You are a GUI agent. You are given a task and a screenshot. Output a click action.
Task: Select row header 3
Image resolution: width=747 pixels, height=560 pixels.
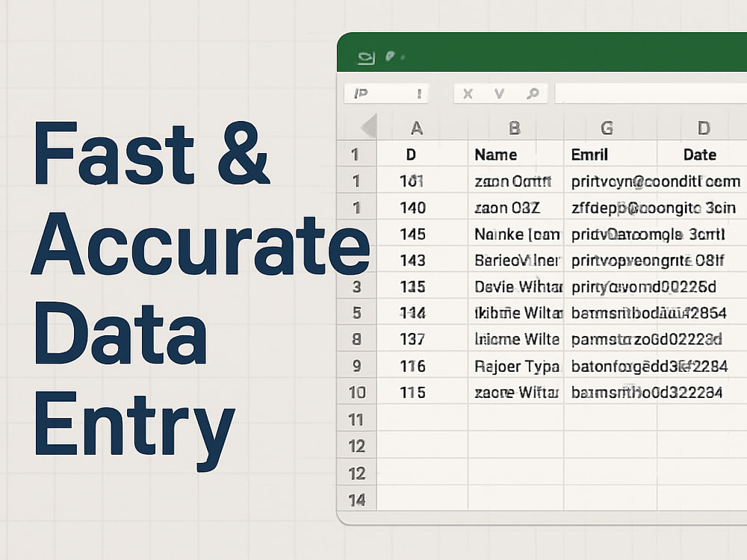(357, 286)
